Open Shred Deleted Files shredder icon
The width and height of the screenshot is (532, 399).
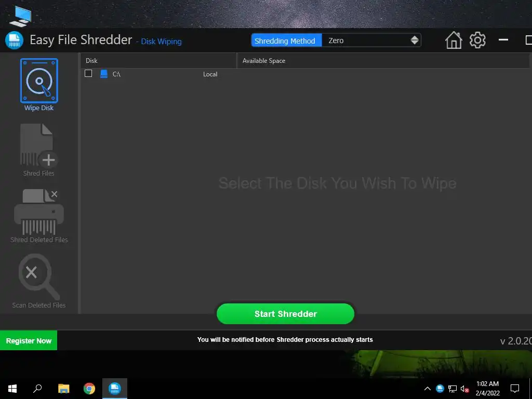(39, 212)
